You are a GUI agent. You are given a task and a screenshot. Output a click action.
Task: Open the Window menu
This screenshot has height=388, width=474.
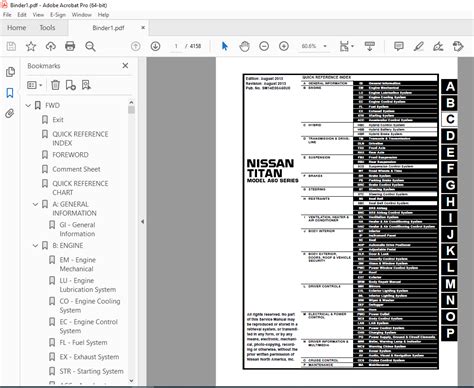(82, 15)
